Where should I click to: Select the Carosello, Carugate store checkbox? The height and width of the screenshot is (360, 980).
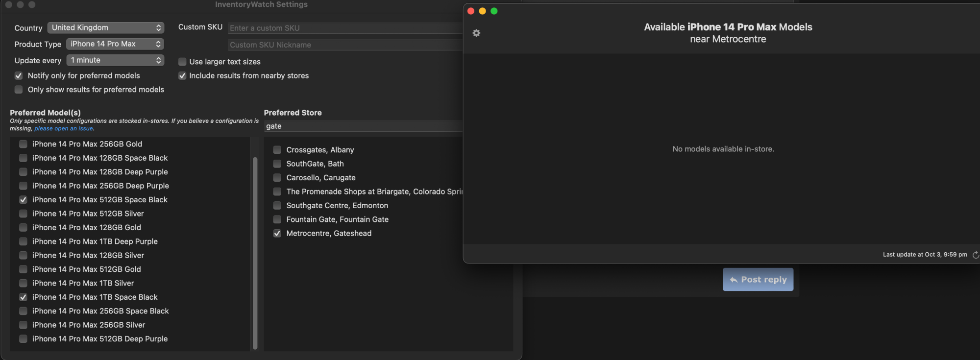[x=277, y=178]
